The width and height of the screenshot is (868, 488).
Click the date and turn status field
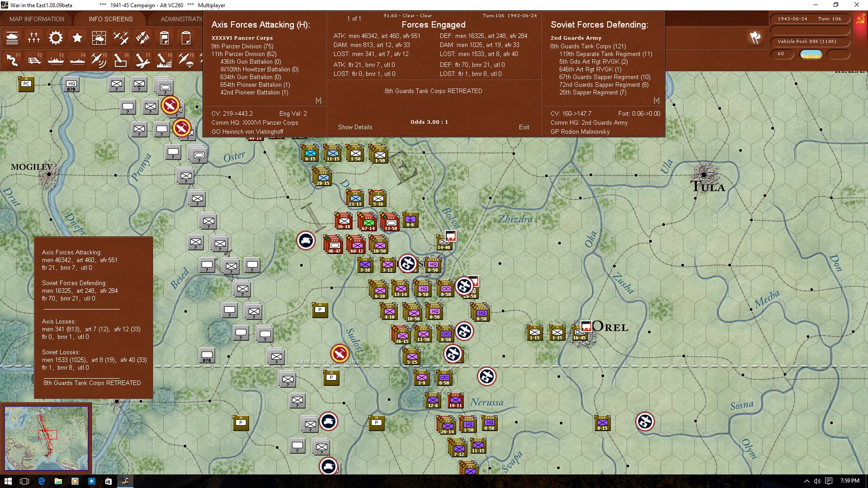[810, 19]
